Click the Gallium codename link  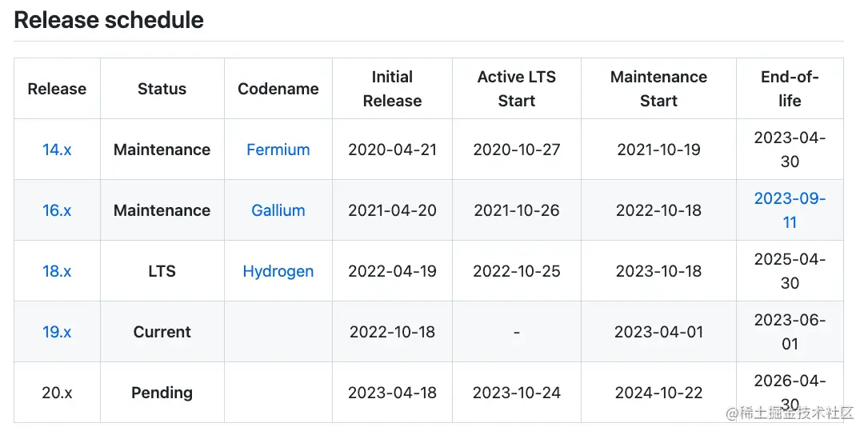click(278, 210)
